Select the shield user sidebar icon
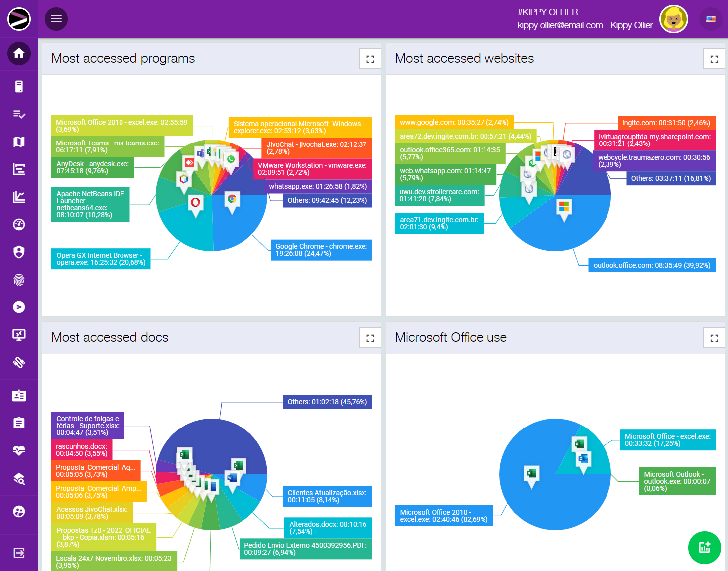The height and width of the screenshot is (571, 728). [19, 252]
